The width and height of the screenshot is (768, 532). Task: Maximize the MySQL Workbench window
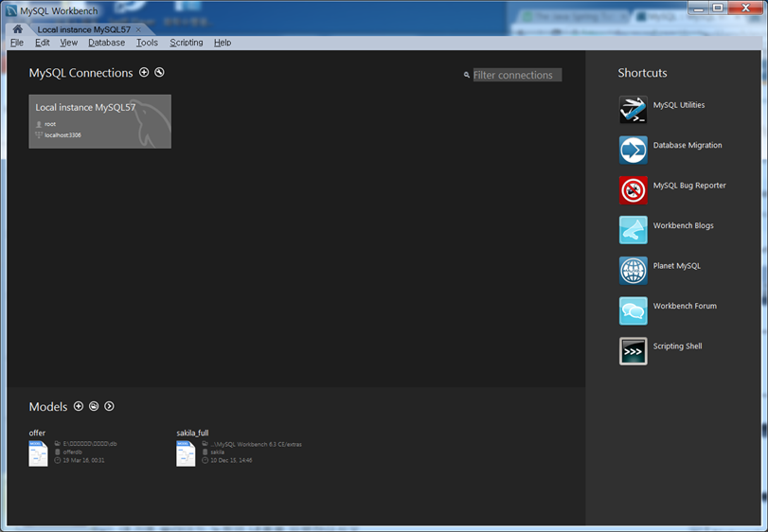[x=718, y=8]
